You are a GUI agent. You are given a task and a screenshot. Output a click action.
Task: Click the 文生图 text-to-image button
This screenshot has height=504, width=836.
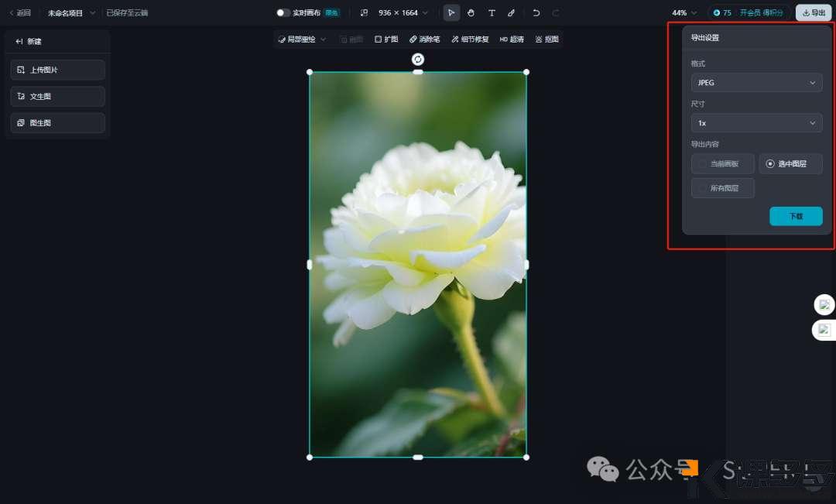58,97
